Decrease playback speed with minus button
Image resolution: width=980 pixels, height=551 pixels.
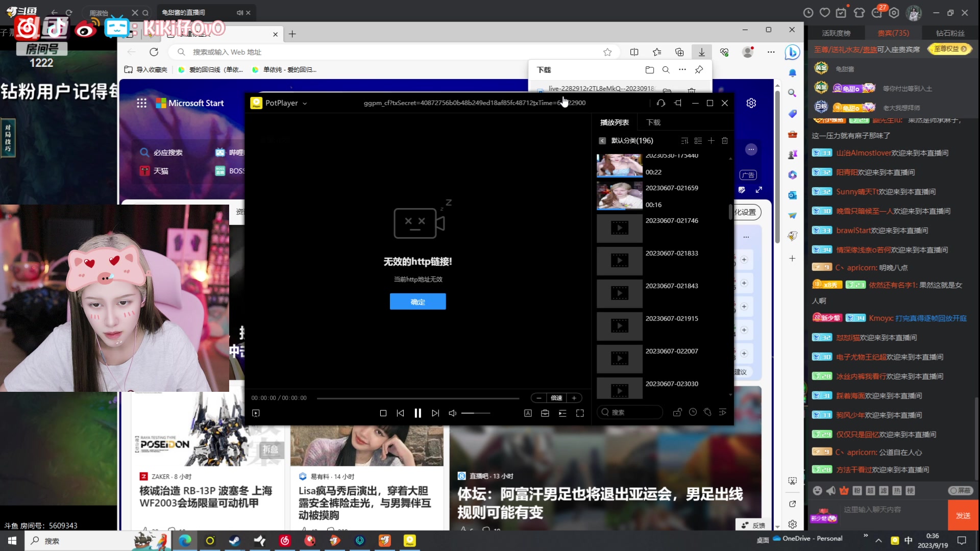[x=538, y=398]
